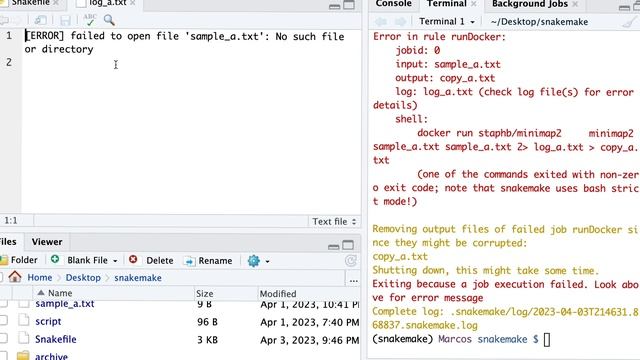The width and height of the screenshot is (640, 360).
Task: Switch to the Viewer tab
Action: [47, 242]
